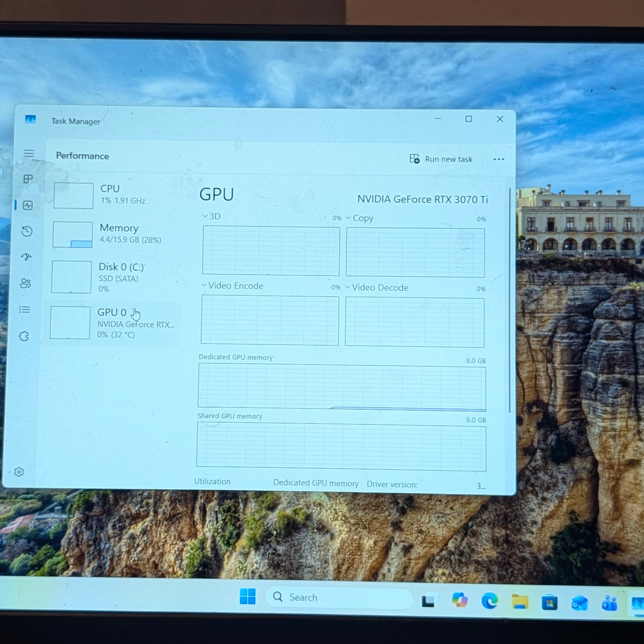644x644 pixels.
Task: Open Microsoft Teams from the taskbar
Action: click(609, 603)
